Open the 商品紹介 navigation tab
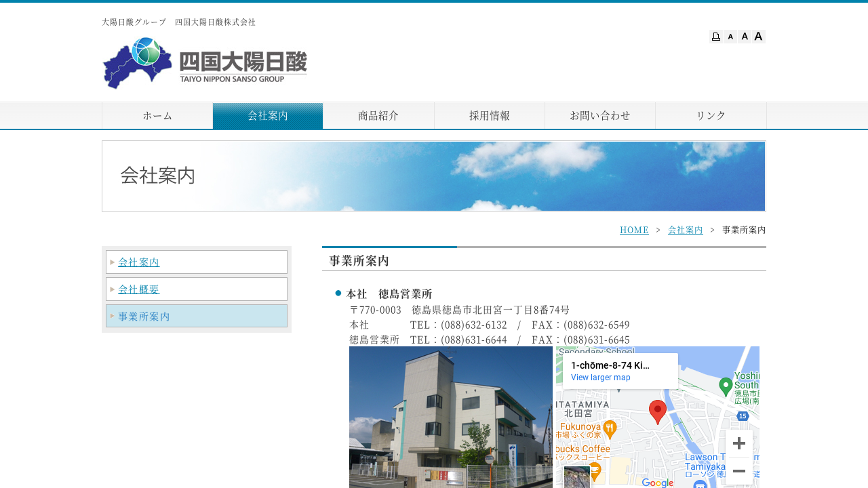This screenshot has width=868, height=488. coord(378,116)
